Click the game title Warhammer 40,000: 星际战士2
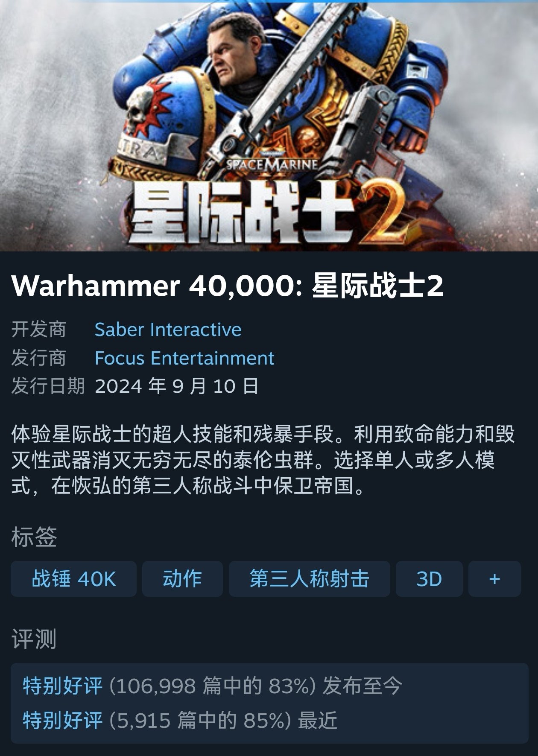 pyautogui.click(x=228, y=286)
